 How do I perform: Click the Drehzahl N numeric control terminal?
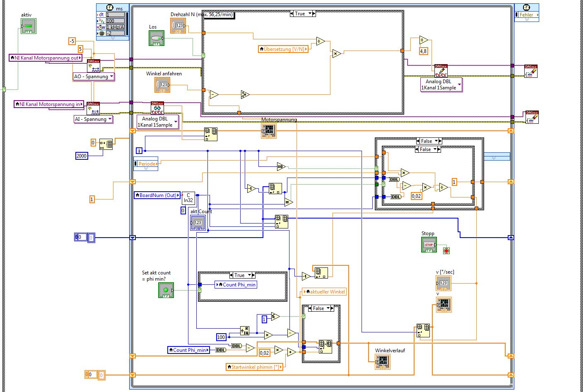click(x=178, y=26)
